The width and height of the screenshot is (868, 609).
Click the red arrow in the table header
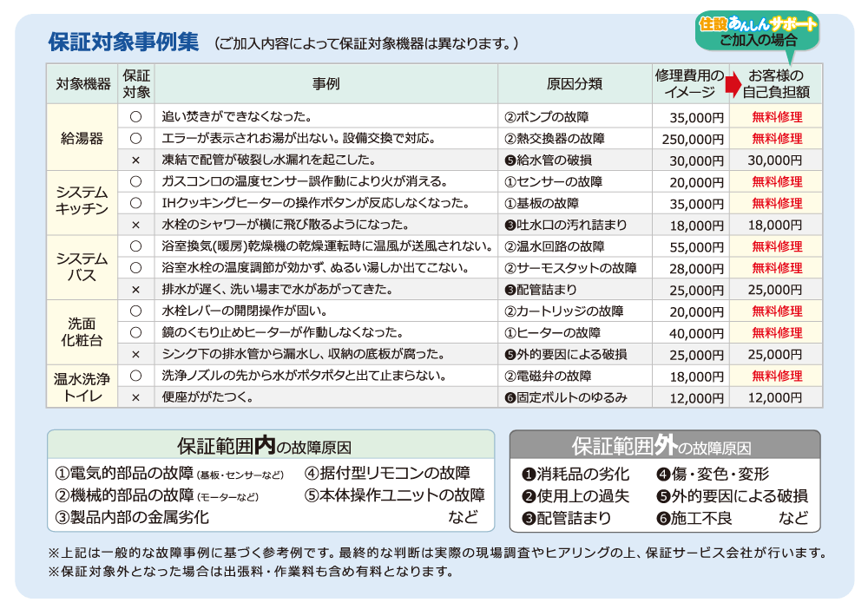733,84
